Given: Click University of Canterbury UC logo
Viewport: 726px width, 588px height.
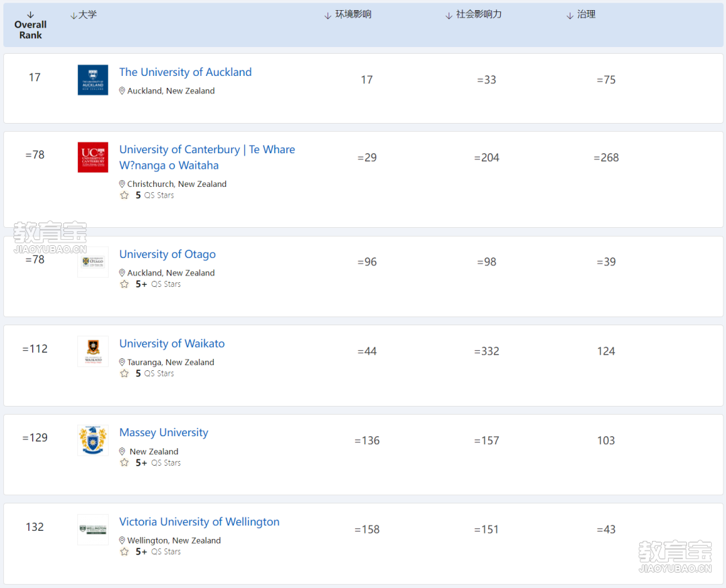Looking at the screenshot, I should pyautogui.click(x=93, y=157).
